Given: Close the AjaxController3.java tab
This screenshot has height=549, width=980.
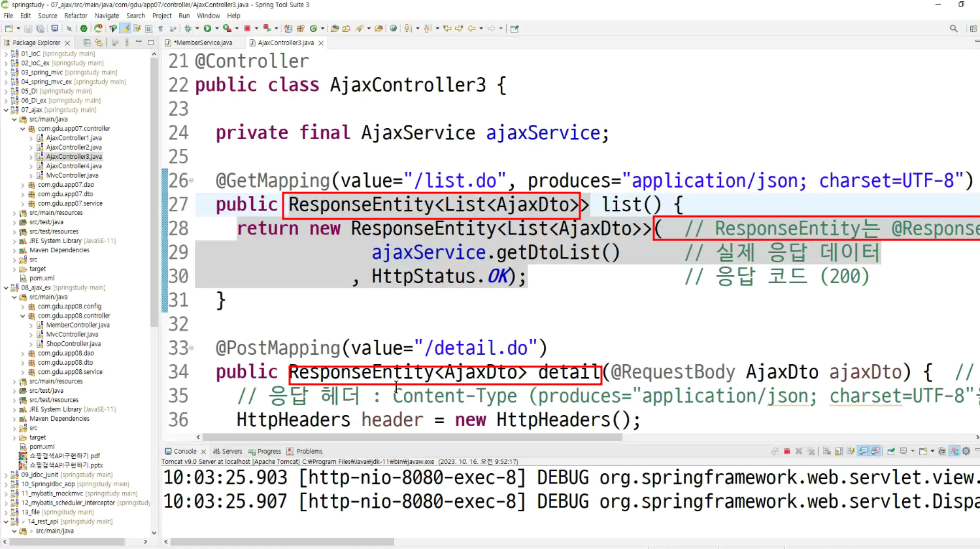Looking at the screenshot, I should point(321,43).
